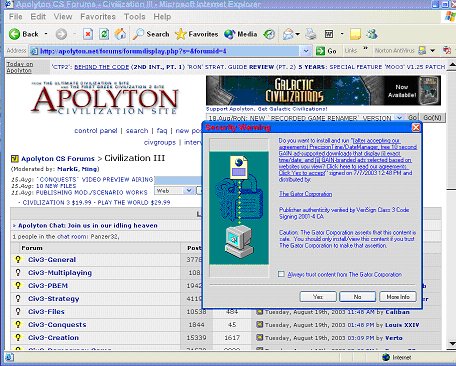The width and height of the screenshot is (456, 366).
Task: Open Favorites from the star toolbar button
Action: (x=196, y=34)
